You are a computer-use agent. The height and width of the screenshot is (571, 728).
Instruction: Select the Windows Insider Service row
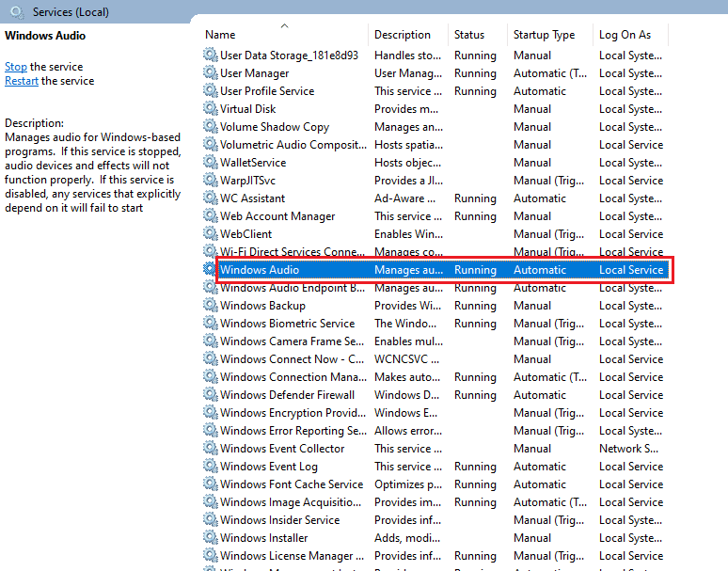click(436, 520)
